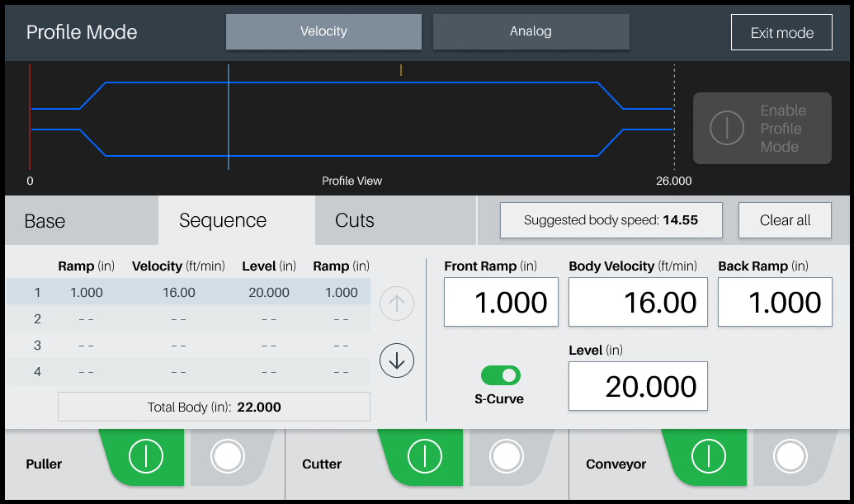Open the Sequence tab
This screenshot has height=504, width=854.
coord(236,220)
